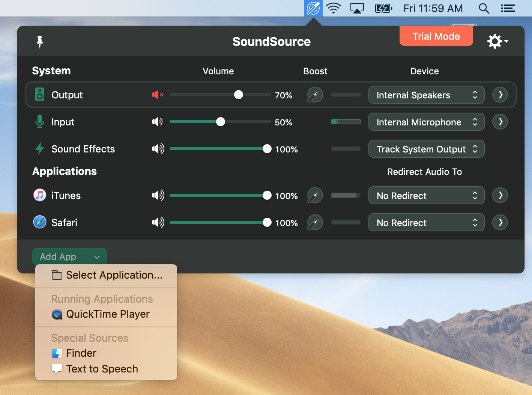The width and height of the screenshot is (532, 395).
Task: Click the Sound Effects lightning icon
Action: [40, 149]
